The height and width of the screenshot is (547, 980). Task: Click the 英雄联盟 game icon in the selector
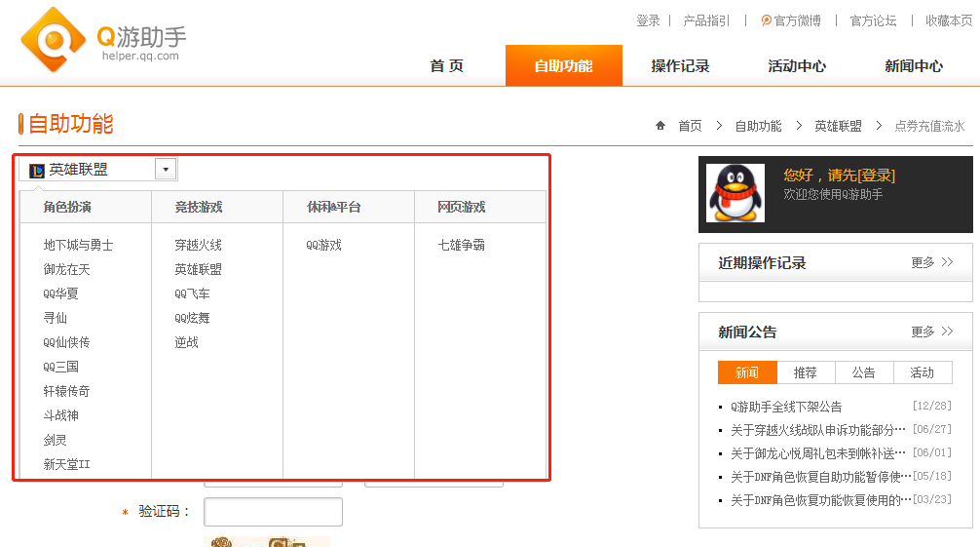(x=37, y=171)
